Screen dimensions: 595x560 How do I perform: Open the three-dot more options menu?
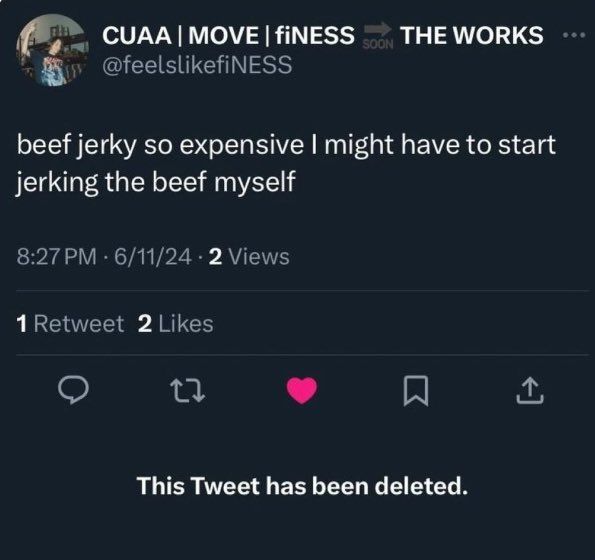tap(575, 35)
